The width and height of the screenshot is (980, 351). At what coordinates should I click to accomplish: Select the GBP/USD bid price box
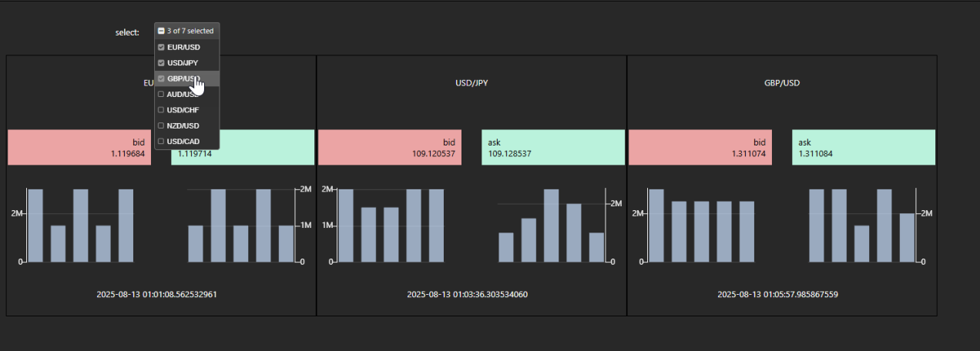700,148
